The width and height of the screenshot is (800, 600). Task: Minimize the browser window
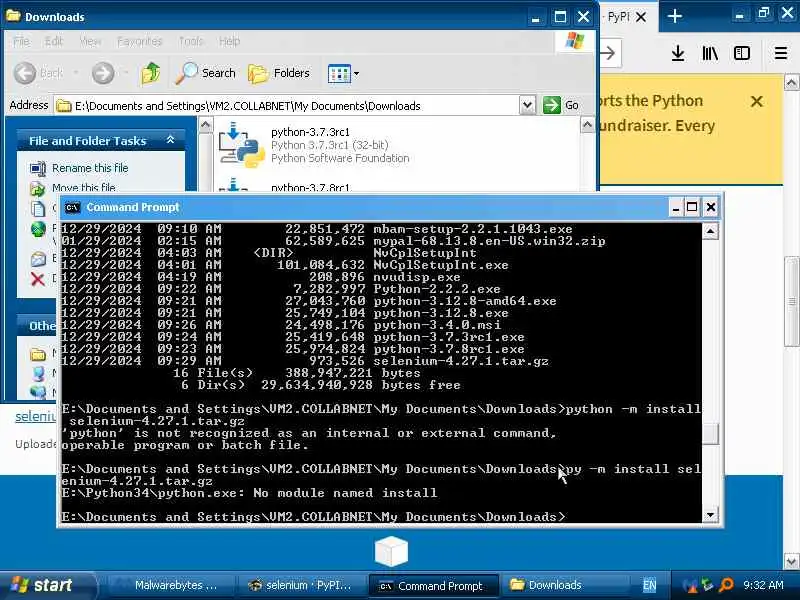739,14
